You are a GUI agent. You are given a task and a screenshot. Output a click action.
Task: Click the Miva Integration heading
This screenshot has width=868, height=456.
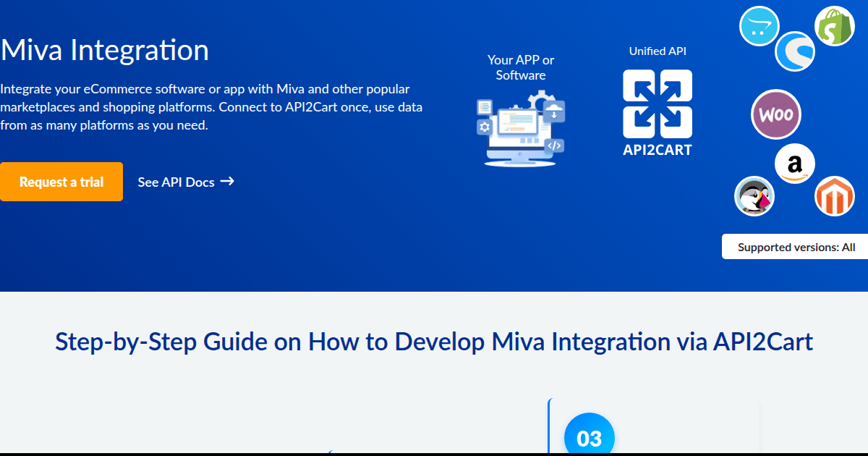tap(105, 50)
